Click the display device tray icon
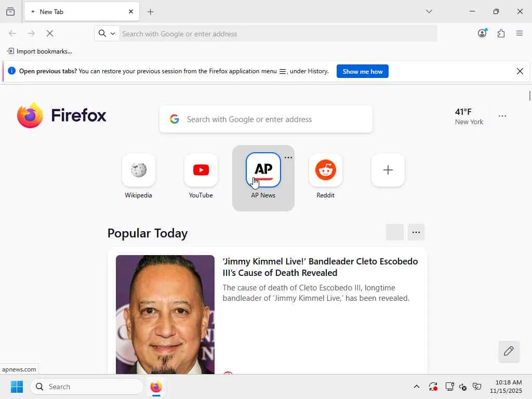The width and height of the screenshot is (532, 399). click(449, 387)
